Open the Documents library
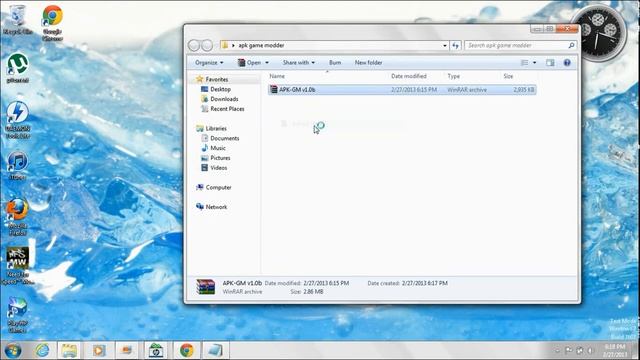Screen dimensions: 640x360 pyautogui.click(x=224, y=138)
